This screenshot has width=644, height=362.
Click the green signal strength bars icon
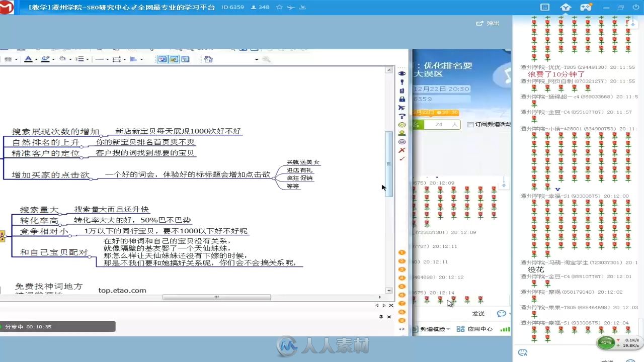(505, 329)
